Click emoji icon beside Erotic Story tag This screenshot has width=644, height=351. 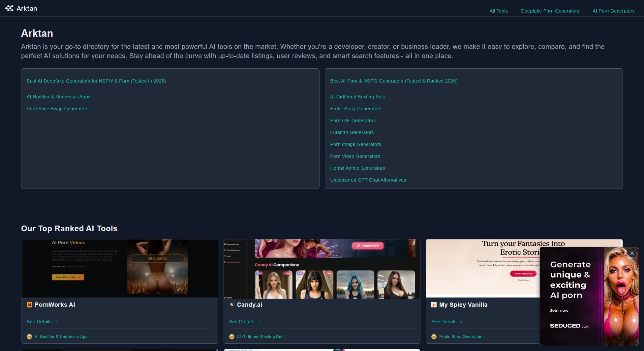(434, 337)
